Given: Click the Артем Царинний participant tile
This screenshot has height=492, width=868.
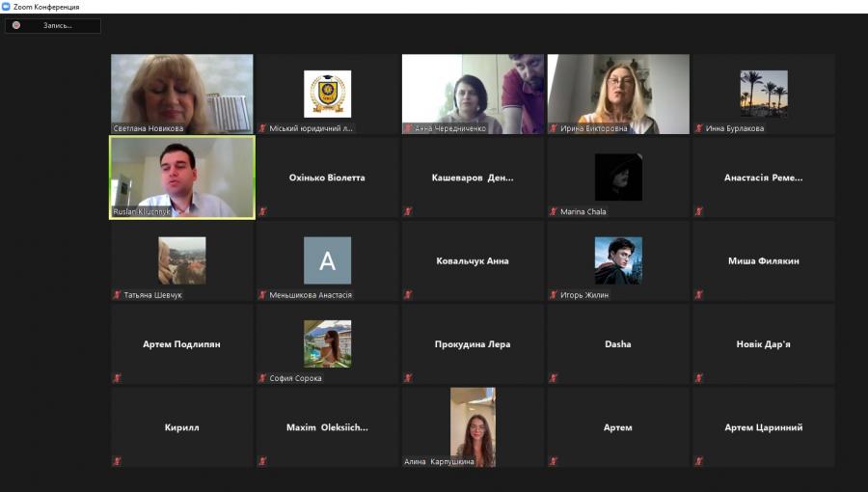Looking at the screenshot, I should [x=764, y=427].
